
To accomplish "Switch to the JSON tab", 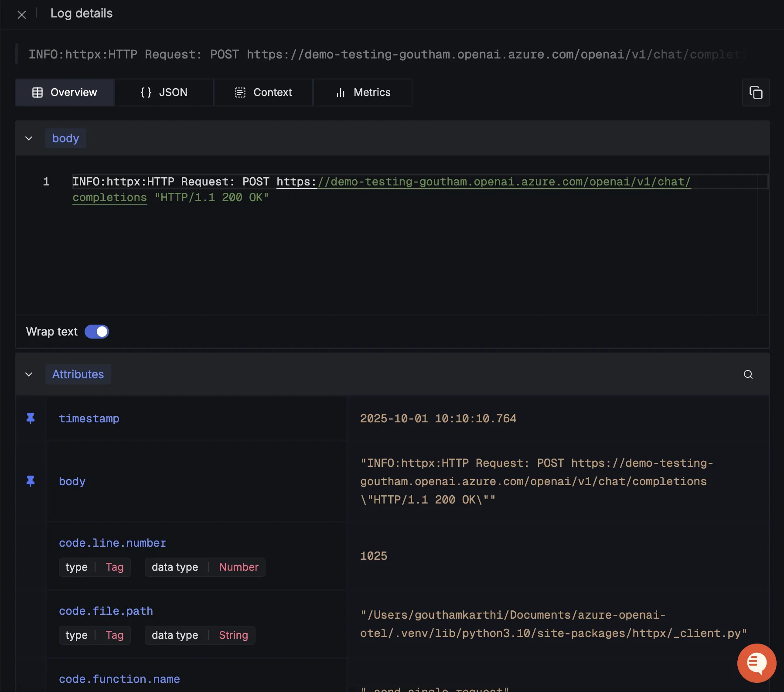I will 164,92.
